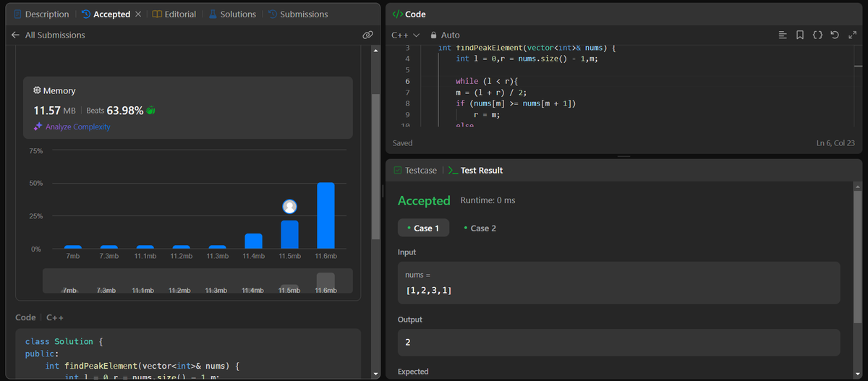
Task: Click the Saved status label
Action: pos(402,143)
